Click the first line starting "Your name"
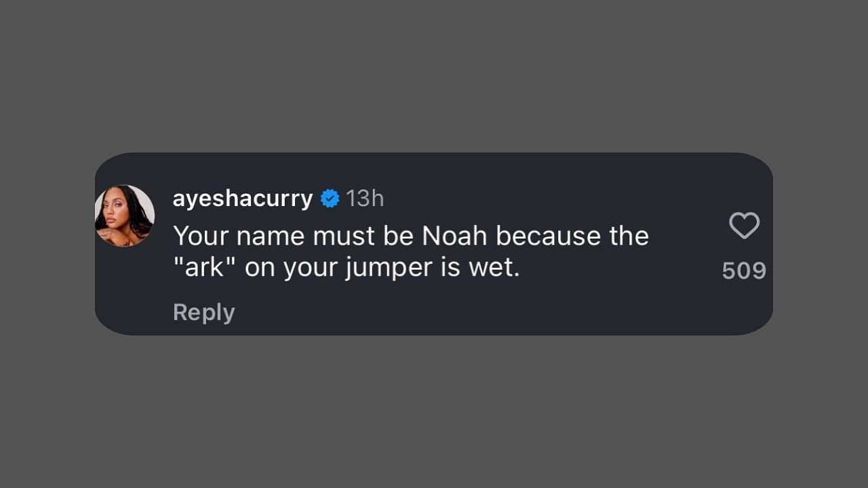 411,236
